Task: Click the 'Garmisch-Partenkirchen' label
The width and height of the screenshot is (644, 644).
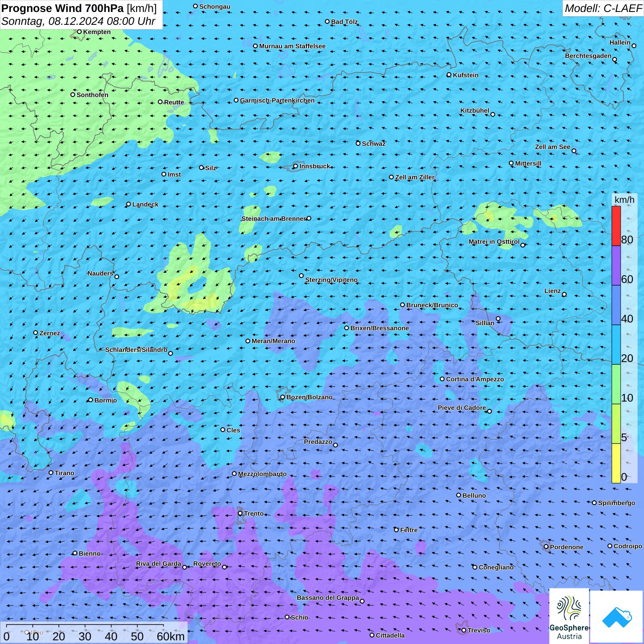Action: (277, 100)
